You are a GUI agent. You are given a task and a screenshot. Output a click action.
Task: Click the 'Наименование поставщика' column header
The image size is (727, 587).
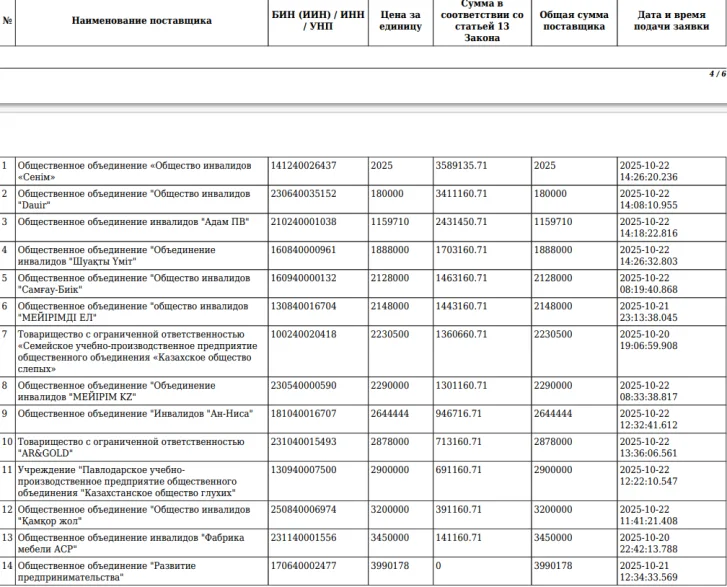point(141,20)
